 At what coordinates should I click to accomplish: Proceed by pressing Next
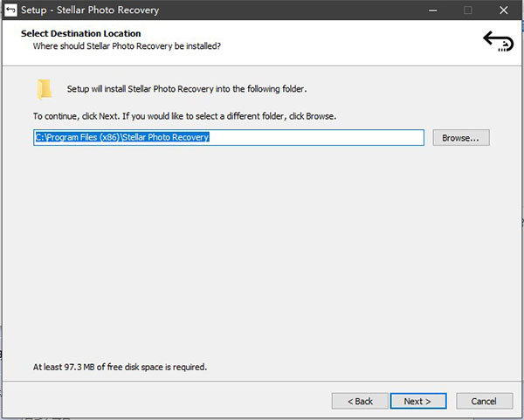(x=417, y=401)
